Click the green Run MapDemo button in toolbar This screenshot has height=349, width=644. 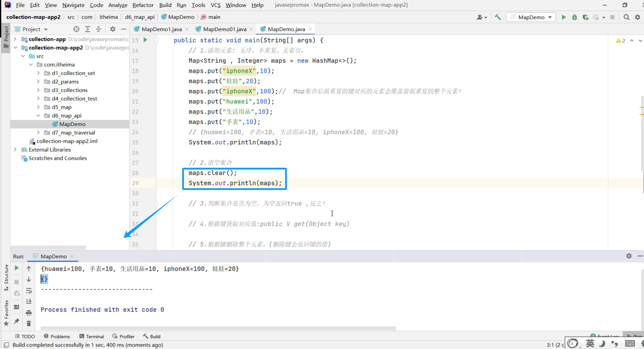[564, 17]
